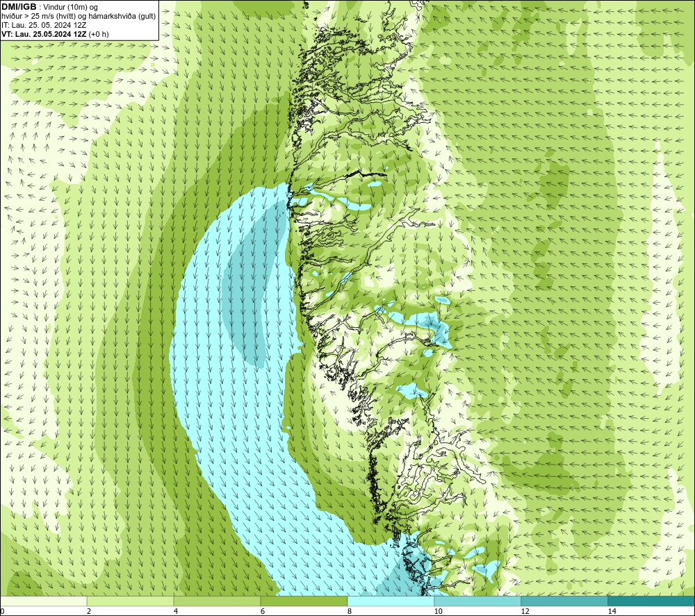The height and width of the screenshot is (616, 695).
Task: Click the 'VT: Lau. 25.05.2024 12Z' line
Action: [x=44, y=34]
